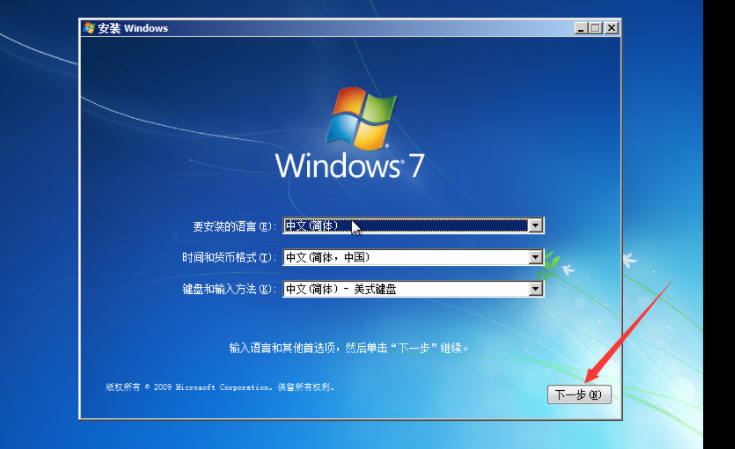Click the 要安装的语言(E) label

(x=234, y=227)
